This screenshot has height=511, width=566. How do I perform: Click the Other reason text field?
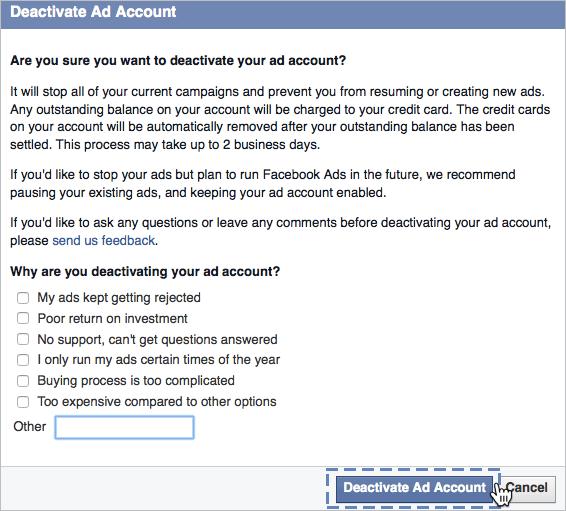tap(124, 427)
